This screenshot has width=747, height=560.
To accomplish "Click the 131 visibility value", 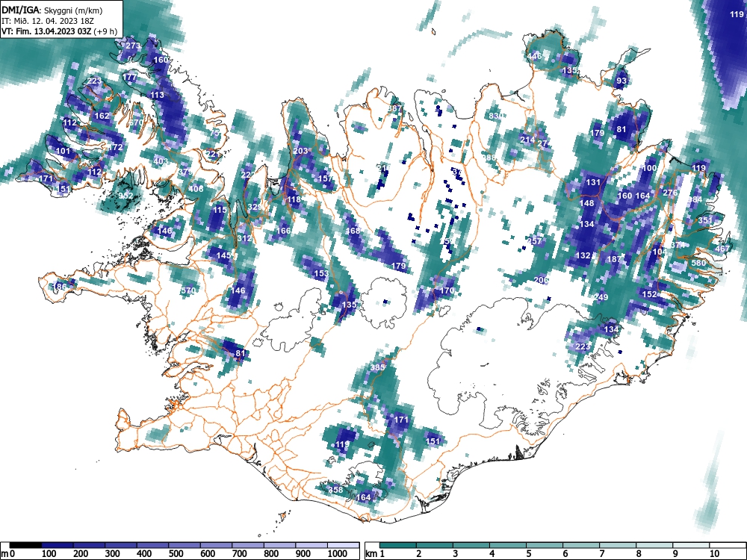I will (593, 182).
